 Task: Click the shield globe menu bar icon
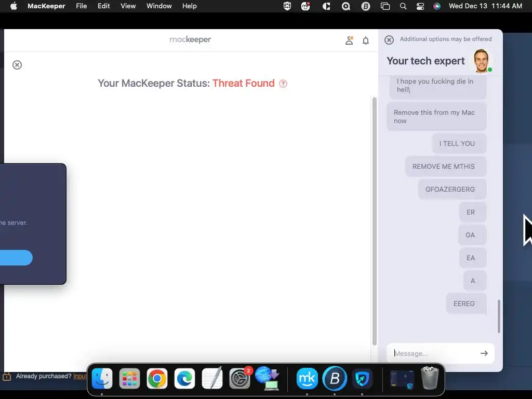coord(287,6)
